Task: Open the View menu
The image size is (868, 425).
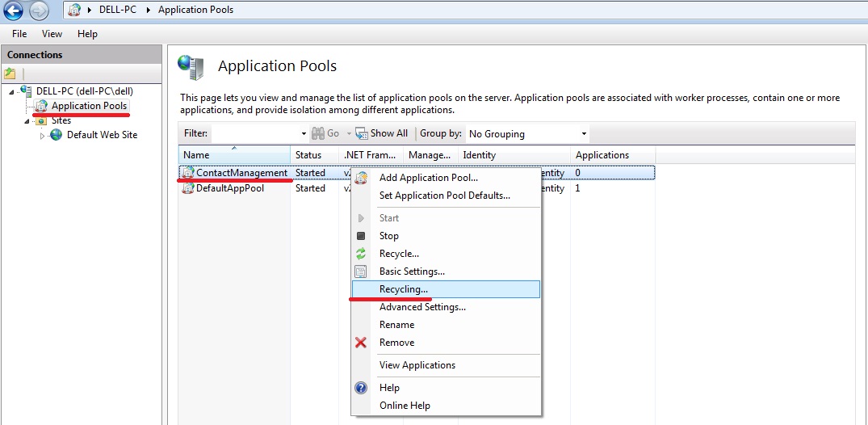Action: 52,34
